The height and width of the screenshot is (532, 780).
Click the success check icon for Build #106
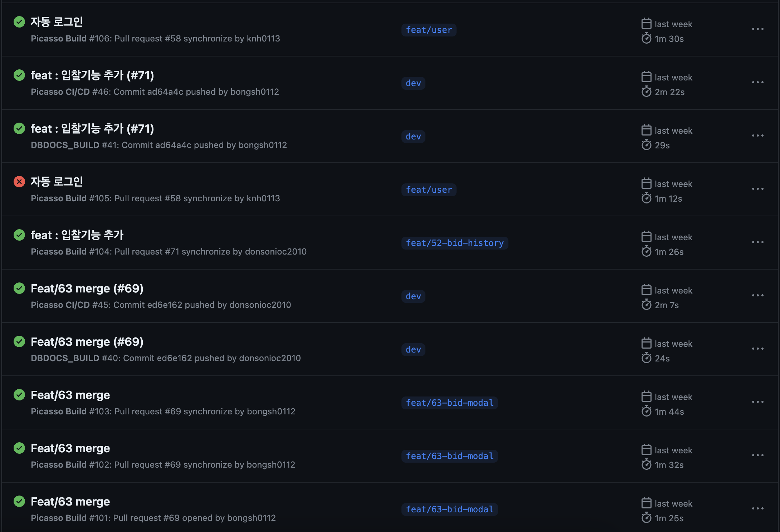19,22
